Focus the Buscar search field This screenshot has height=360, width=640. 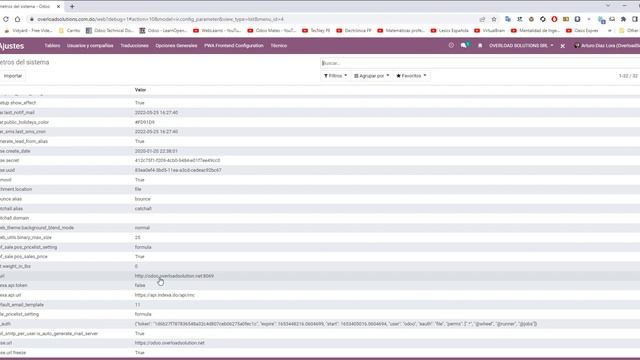[480, 63]
